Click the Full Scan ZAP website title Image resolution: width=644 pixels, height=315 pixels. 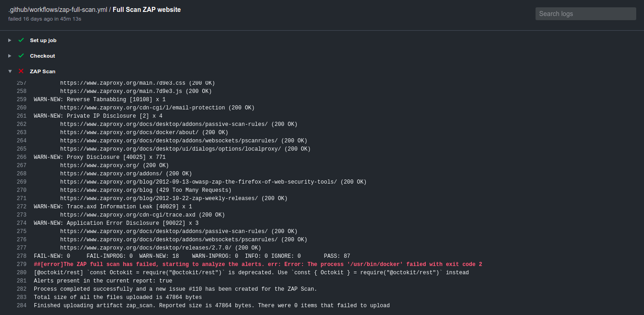click(x=146, y=9)
